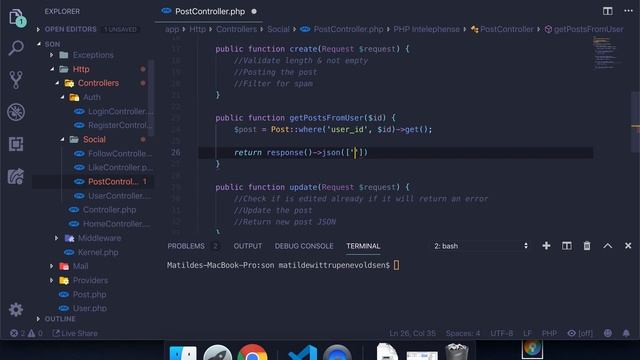Switch to the Problems tab
The image size is (640, 360).
click(x=186, y=246)
